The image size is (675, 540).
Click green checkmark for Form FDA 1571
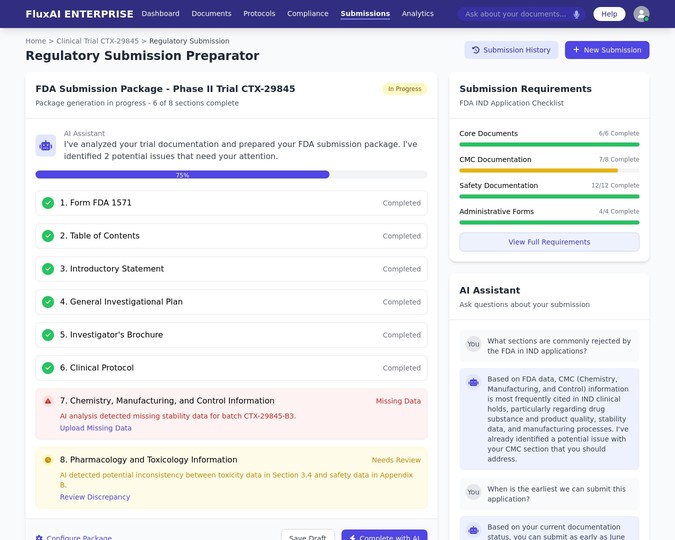point(48,203)
